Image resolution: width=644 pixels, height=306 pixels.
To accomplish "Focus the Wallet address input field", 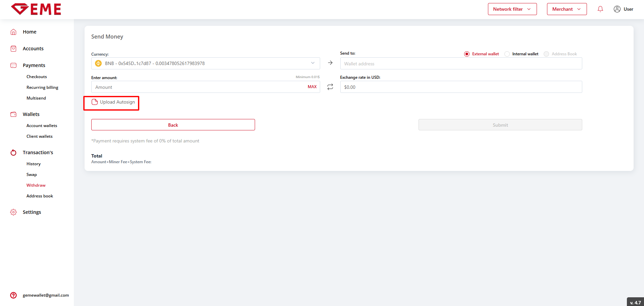I will coord(461,64).
